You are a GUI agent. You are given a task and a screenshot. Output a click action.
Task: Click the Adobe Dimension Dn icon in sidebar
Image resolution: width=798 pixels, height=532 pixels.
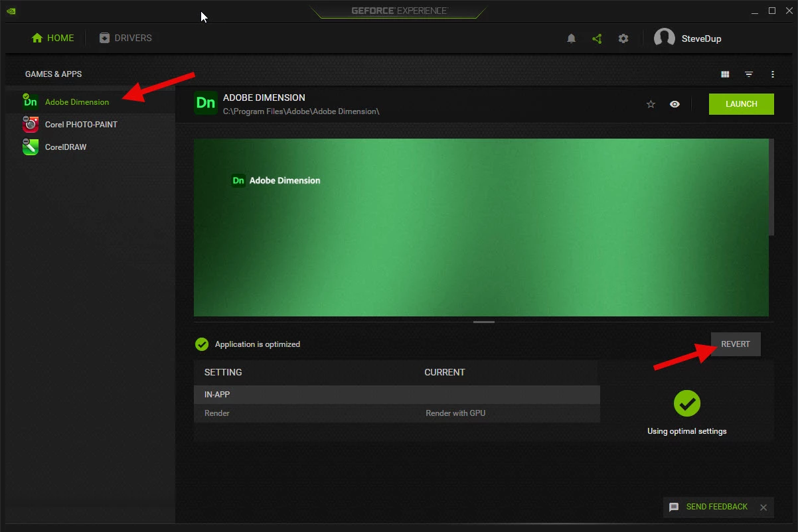30,101
